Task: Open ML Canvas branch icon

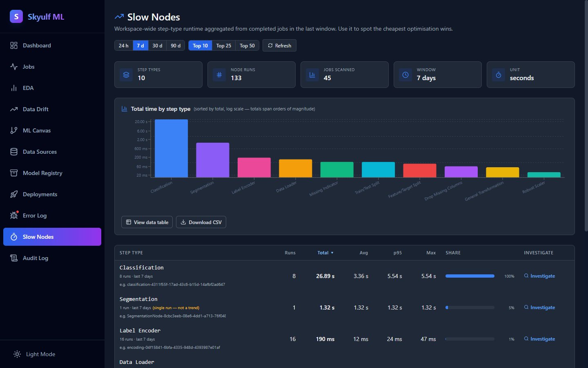Action: tap(14, 130)
